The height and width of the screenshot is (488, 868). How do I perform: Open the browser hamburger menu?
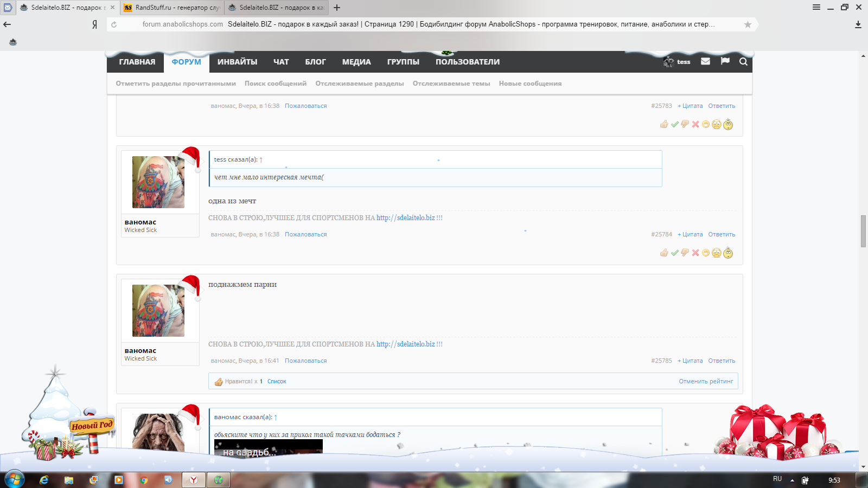click(x=816, y=7)
